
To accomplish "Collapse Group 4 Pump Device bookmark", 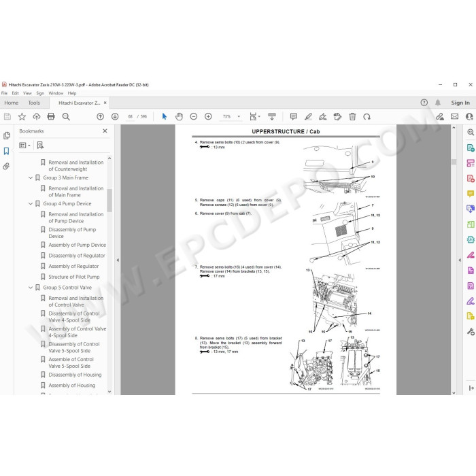I will [x=31, y=204].
